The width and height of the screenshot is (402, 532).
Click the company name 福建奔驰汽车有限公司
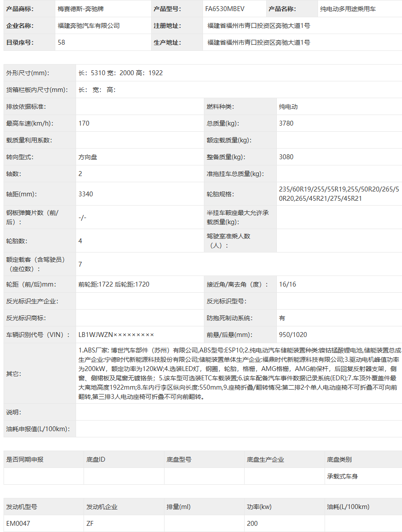(89, 26)
